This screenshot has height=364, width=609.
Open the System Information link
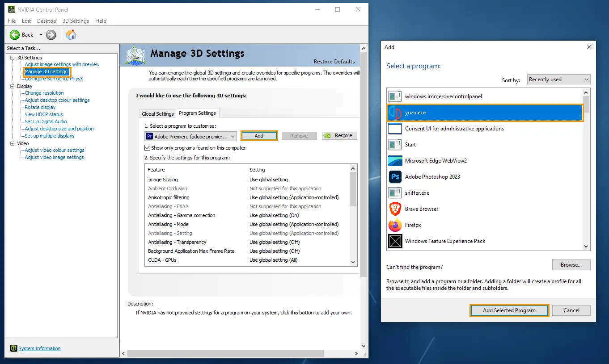click(x=39, y=348)
